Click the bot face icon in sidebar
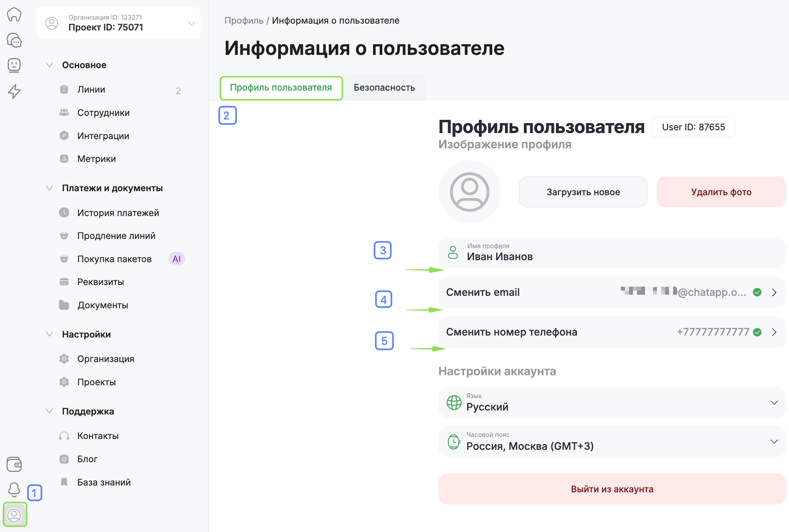The width and height of the screenshot is (789, 532). tap(14, 65)
